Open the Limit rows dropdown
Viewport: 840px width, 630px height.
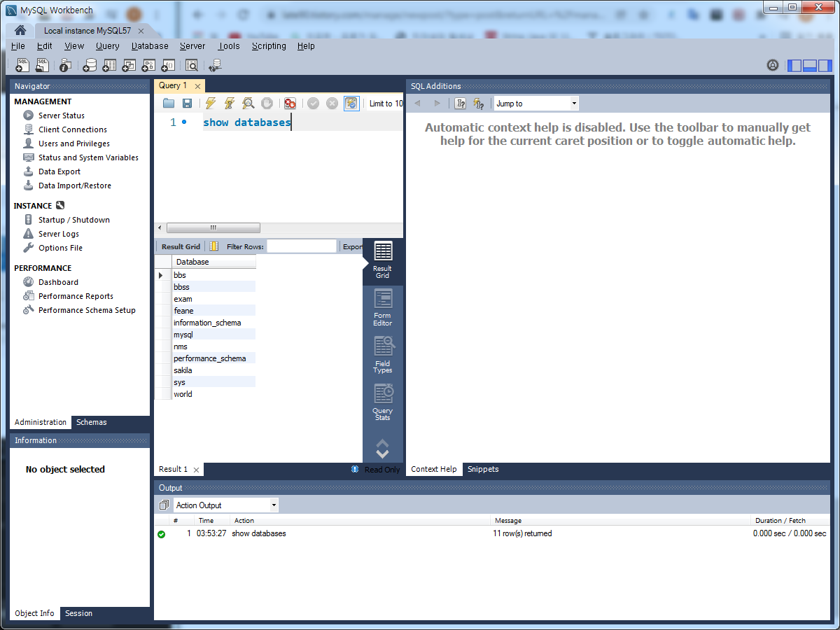click(x=385, y=104)
